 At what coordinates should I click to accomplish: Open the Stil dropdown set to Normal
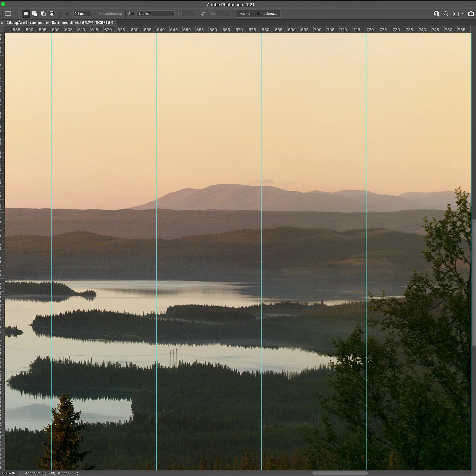[x=155, y=14]
